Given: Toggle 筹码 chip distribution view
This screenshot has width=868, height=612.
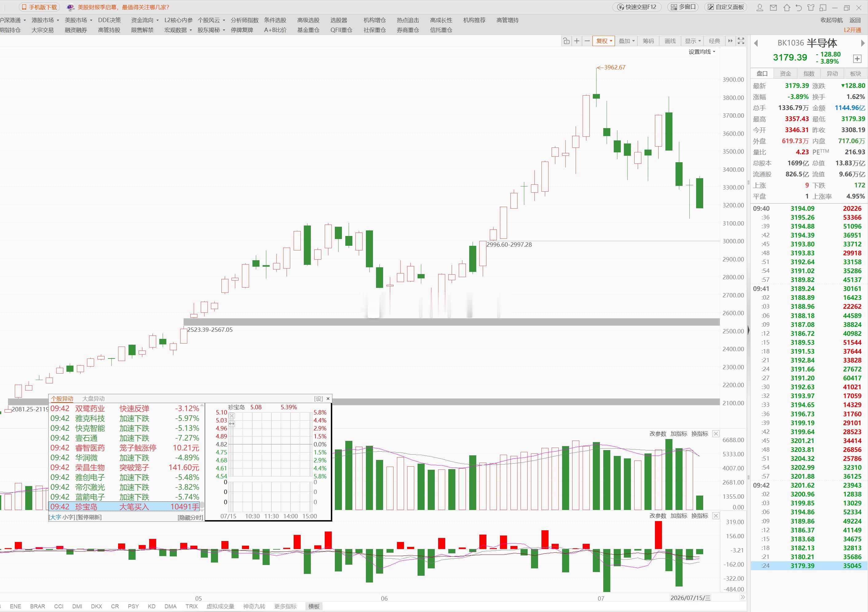Looking at the screenshot, I should tap(648, 41).
